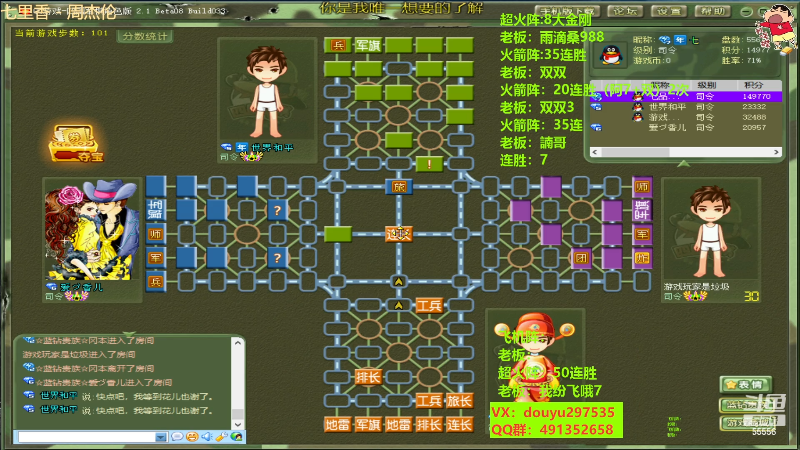Screen dimensions: 800x450
Task: Open the 论坛 forum menu button
Action: pos(626,11)
